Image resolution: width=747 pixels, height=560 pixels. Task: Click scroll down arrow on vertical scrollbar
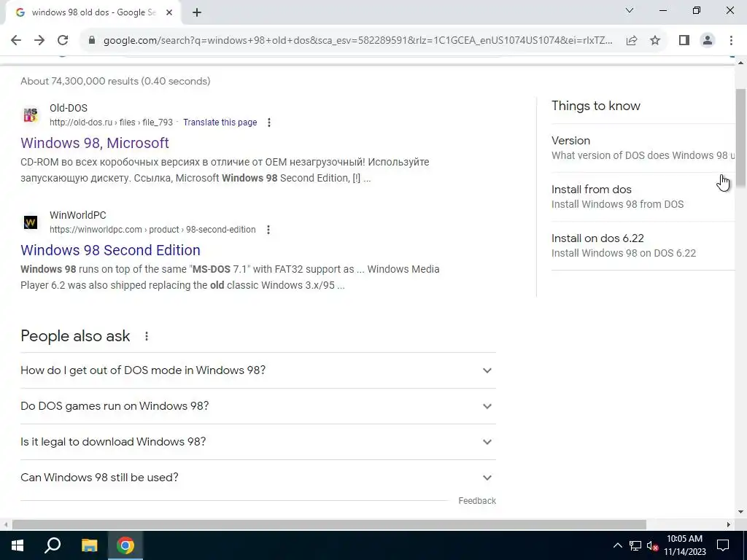tap(740, 512)
